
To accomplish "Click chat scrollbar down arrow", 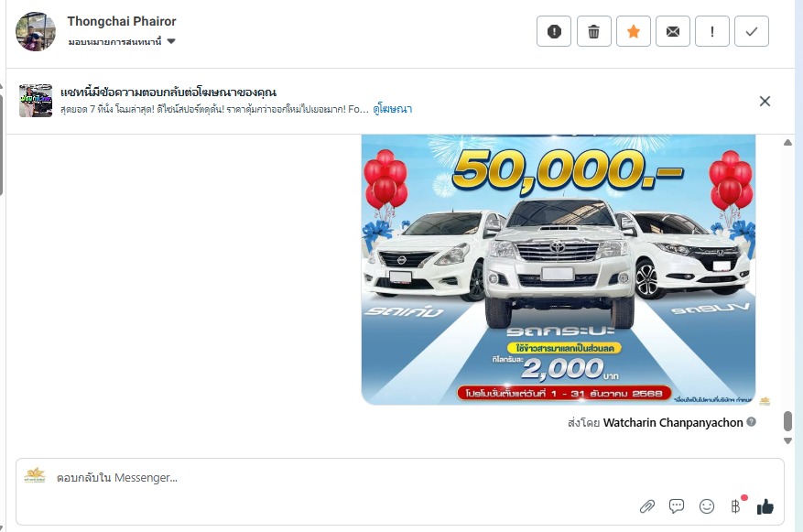I will tap(787, 440).
